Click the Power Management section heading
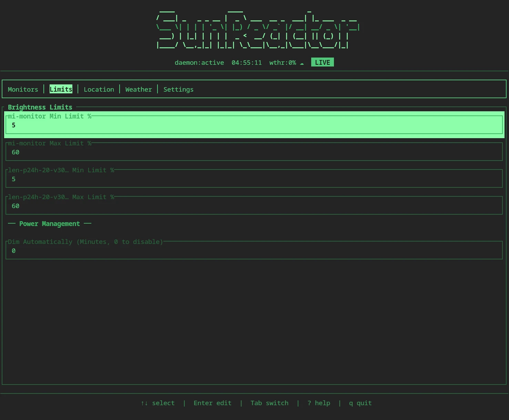509x420 pixels. point(50,224)
